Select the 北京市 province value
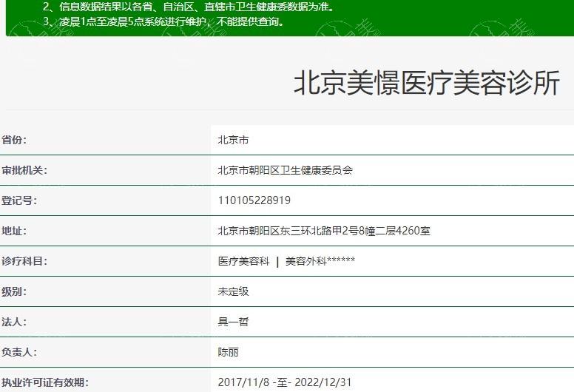574x392 pixels. 233,140
